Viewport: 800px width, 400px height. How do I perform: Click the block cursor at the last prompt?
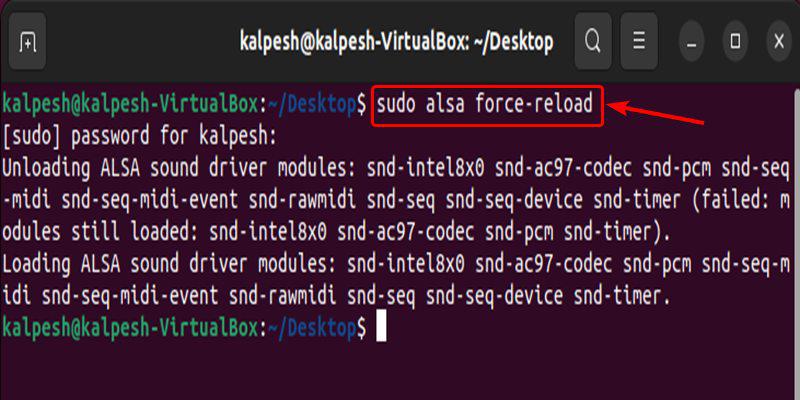[x=380, y=328]
